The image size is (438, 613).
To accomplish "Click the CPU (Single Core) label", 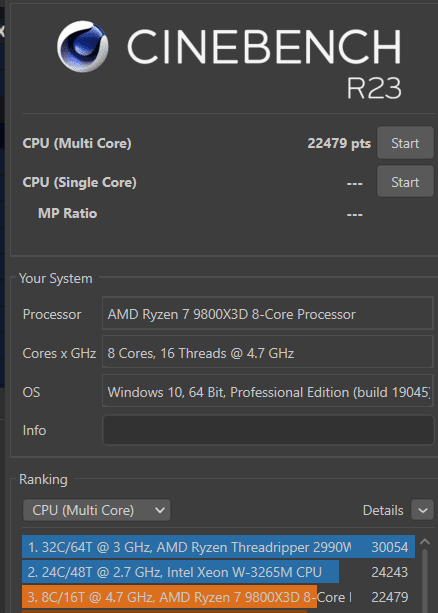I will [79, 182].
